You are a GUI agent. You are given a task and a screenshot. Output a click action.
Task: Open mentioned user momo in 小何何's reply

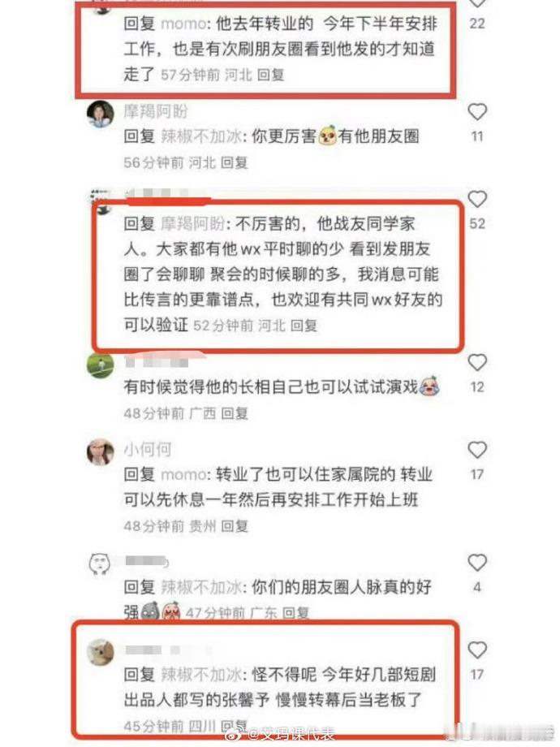[x=183, y=474]
